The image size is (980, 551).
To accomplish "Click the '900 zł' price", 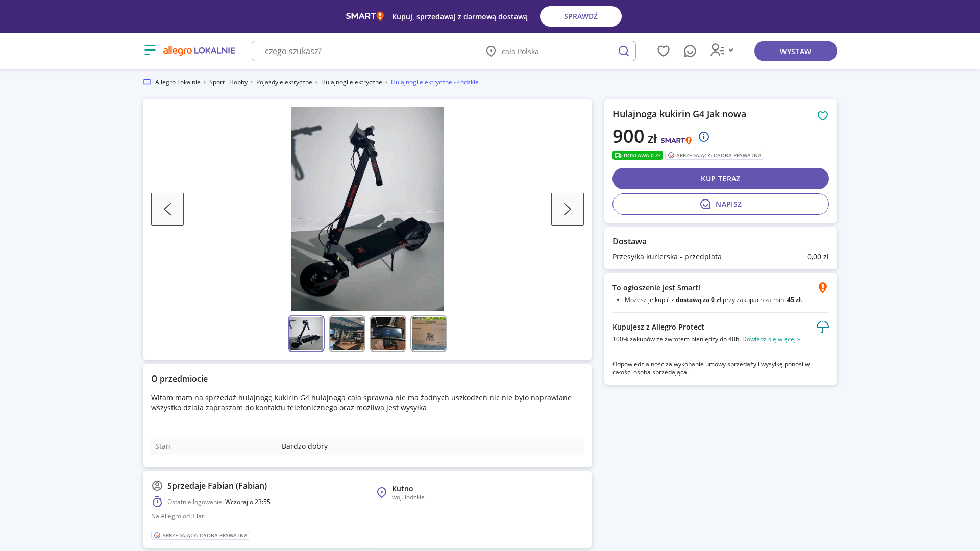I will 634,136.
